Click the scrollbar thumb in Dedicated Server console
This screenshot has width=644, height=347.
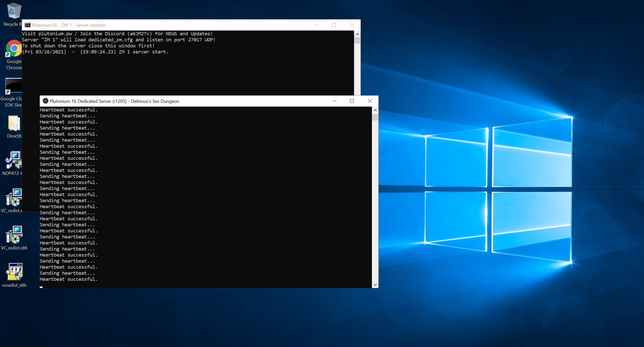[375, 117]
